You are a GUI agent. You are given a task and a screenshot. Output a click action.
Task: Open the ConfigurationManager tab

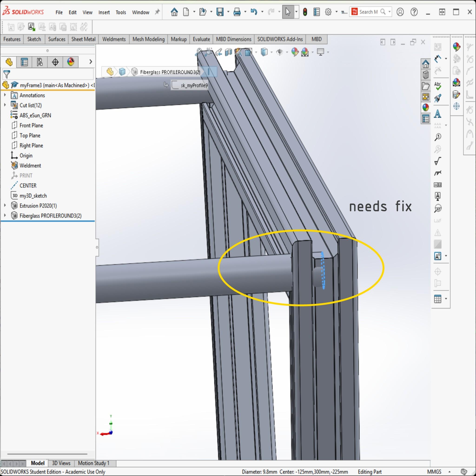40,62
